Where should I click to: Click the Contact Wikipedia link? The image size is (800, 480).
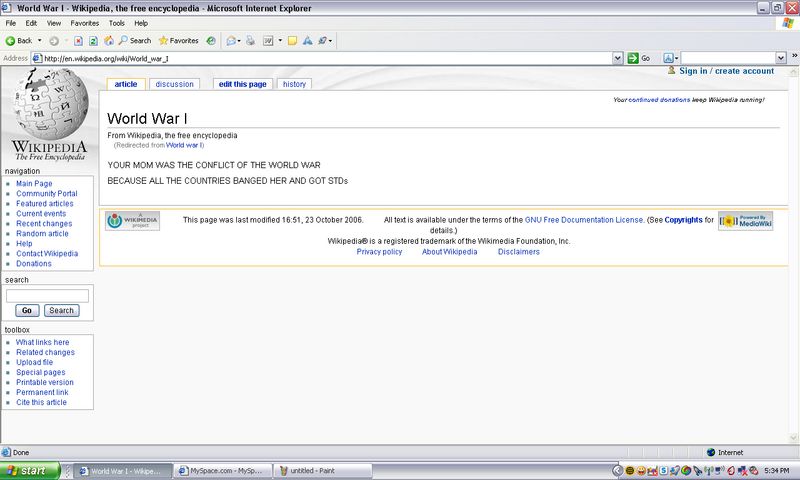[47, 254]
